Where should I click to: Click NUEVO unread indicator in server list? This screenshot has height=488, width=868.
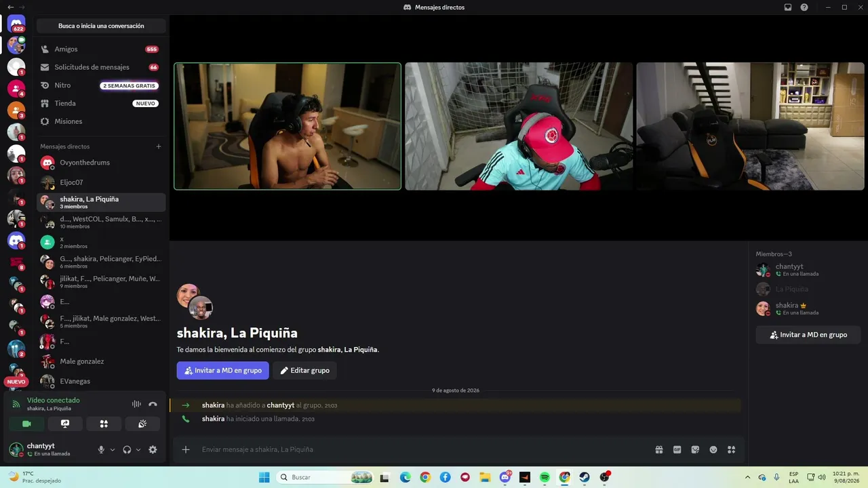16,382
